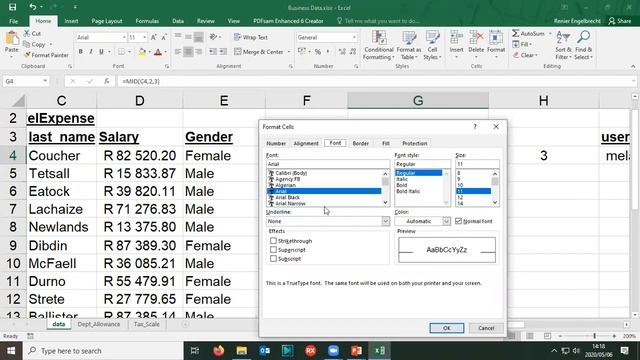Open Conditional Formatting menu
Screen dimensions: 640x360
pos(379,45)
